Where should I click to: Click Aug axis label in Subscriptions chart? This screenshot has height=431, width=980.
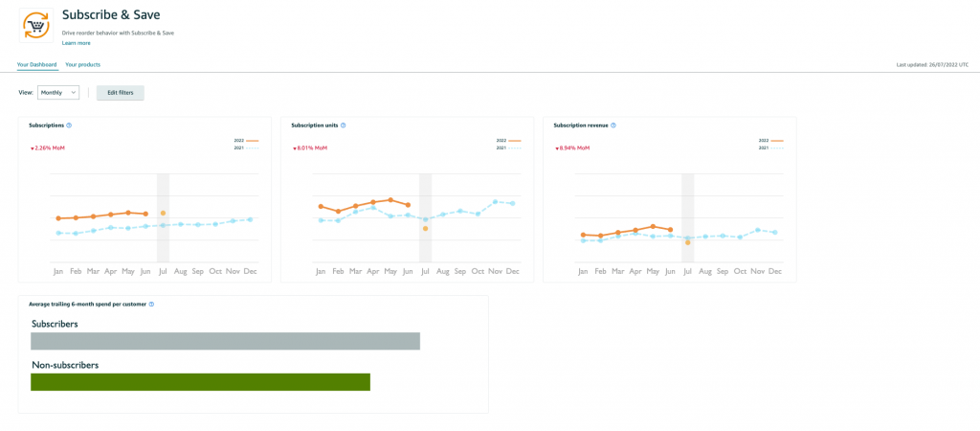pyautogui.click(x=180, y=272)
